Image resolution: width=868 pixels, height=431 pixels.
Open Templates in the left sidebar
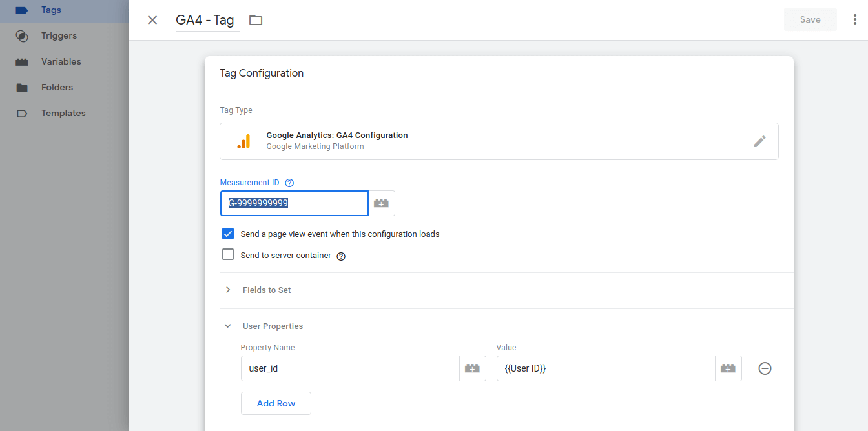pyautogui.click(x=63, y=114)
